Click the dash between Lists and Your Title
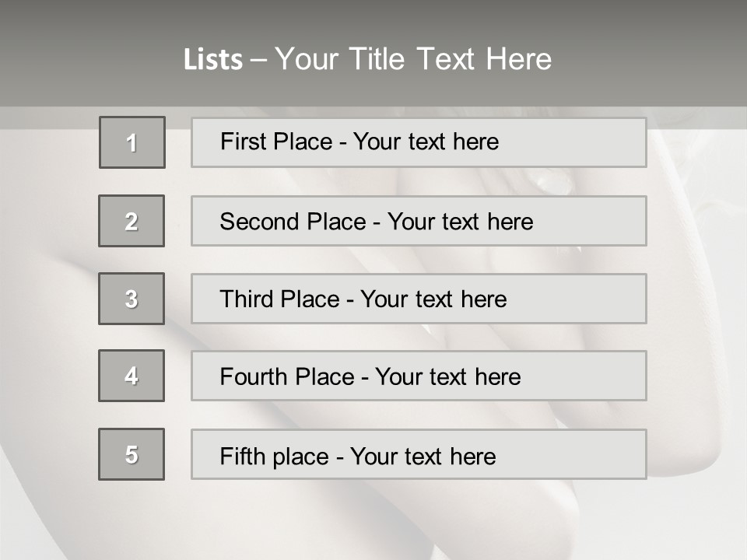The height and width of the screenshot is (560, 747). 259,60
